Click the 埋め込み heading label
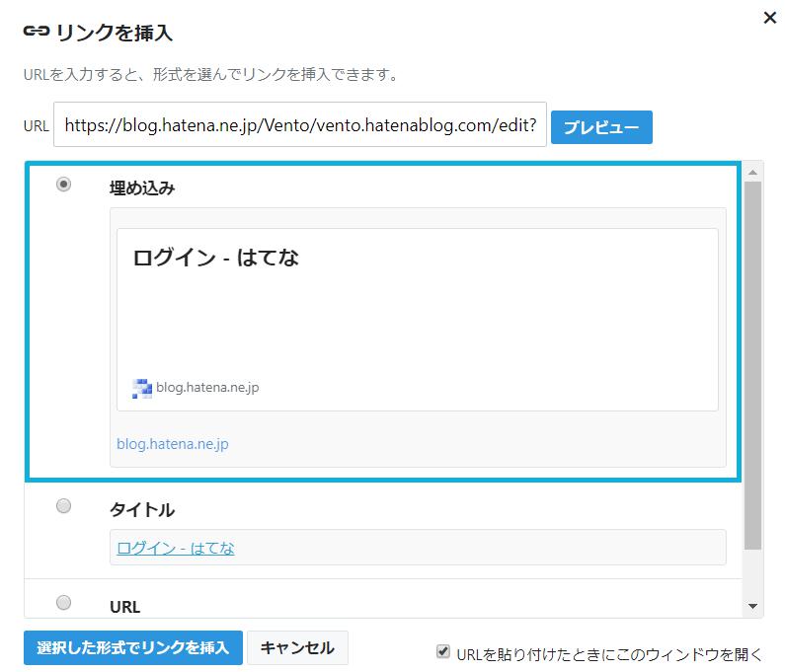The width and height of the screenshot is (785, 672). click(x=142, y=188)
